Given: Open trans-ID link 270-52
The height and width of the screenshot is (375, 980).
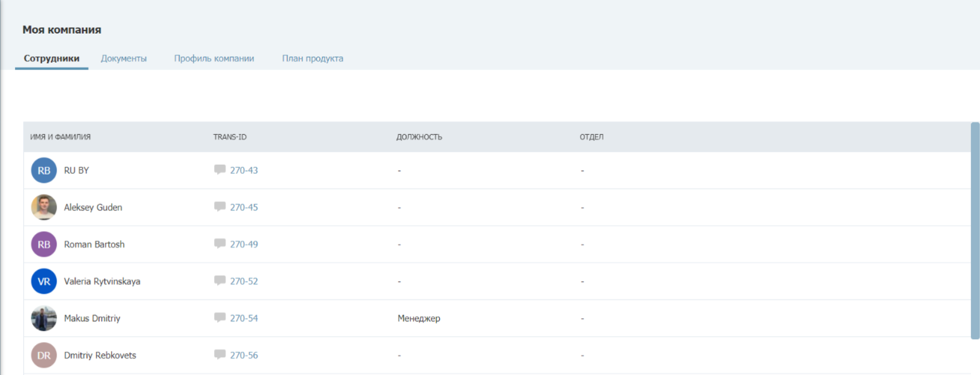Looking at the screenshot, I should click(x=244, y=281).
